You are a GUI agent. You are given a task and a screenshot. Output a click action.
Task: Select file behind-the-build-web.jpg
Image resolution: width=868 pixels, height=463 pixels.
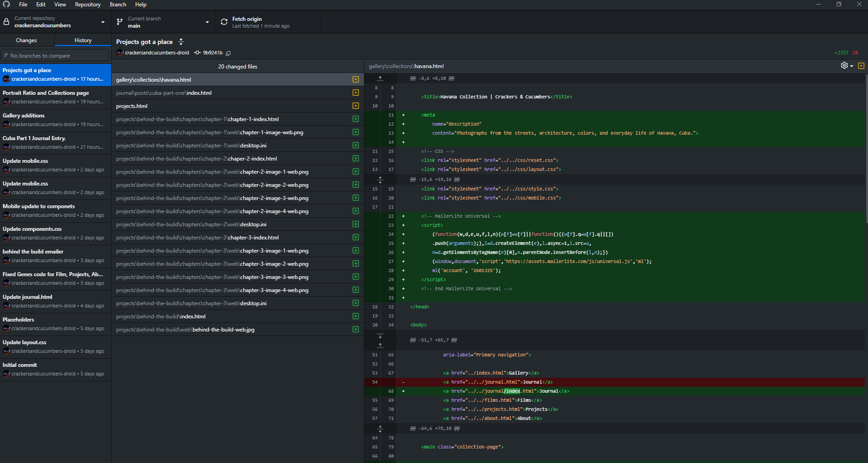[x=237, y=329]
